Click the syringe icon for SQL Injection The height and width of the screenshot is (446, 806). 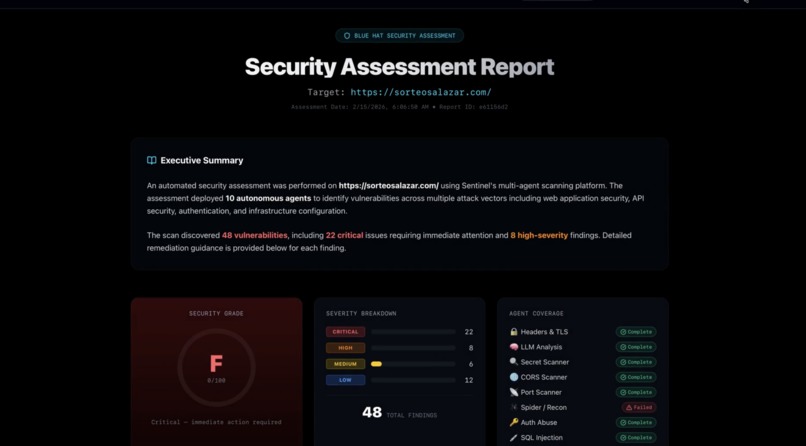tap(514, 438)
